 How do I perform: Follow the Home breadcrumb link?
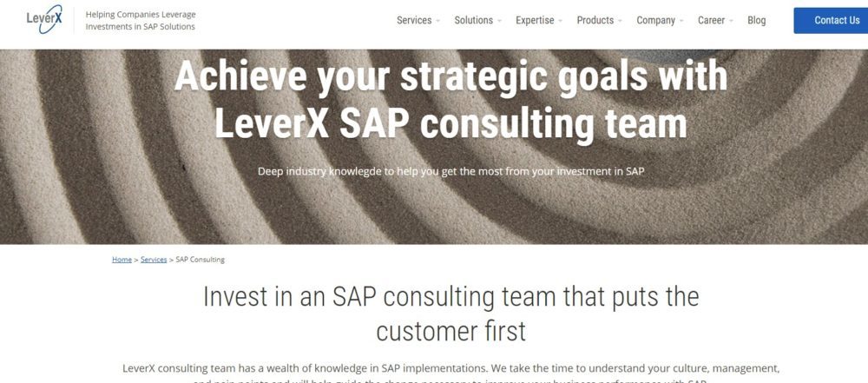click(x=122, y=260)
